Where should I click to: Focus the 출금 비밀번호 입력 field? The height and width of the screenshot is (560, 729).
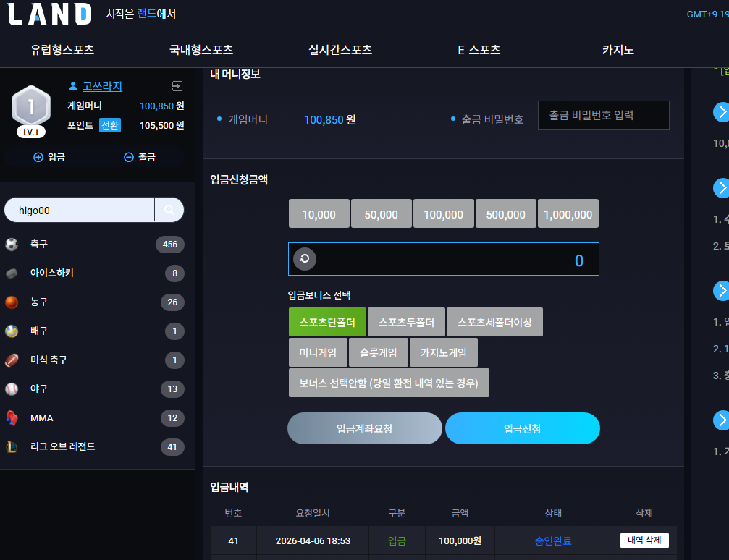[604, 115]
